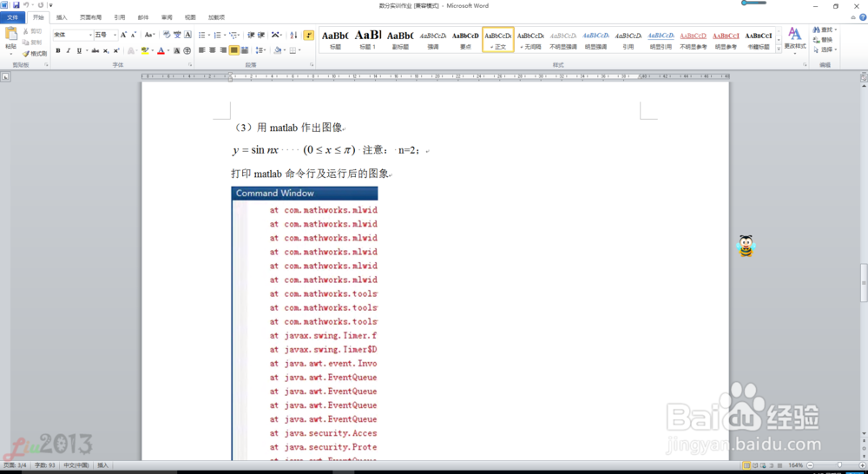
Task: Apply superscript formatting
Action: [116, 50]
